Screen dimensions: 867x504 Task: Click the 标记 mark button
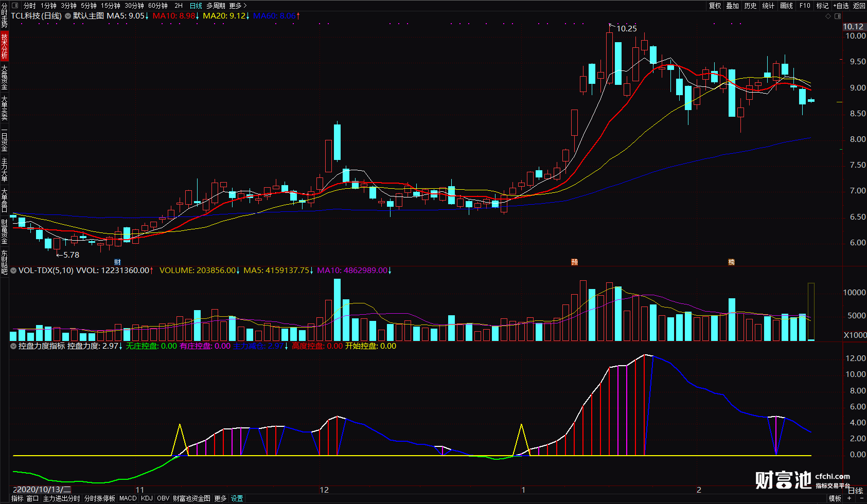822,6
